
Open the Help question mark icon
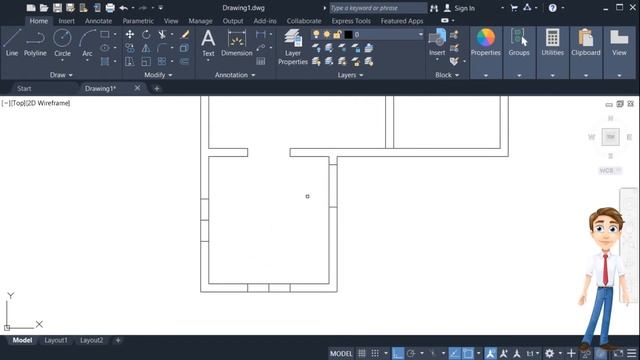[552, 8]
